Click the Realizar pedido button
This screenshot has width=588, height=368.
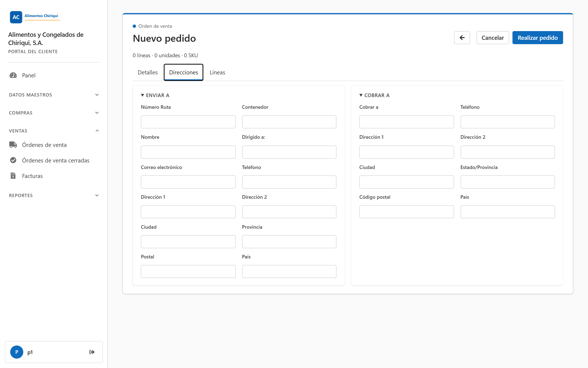(538, 38)
